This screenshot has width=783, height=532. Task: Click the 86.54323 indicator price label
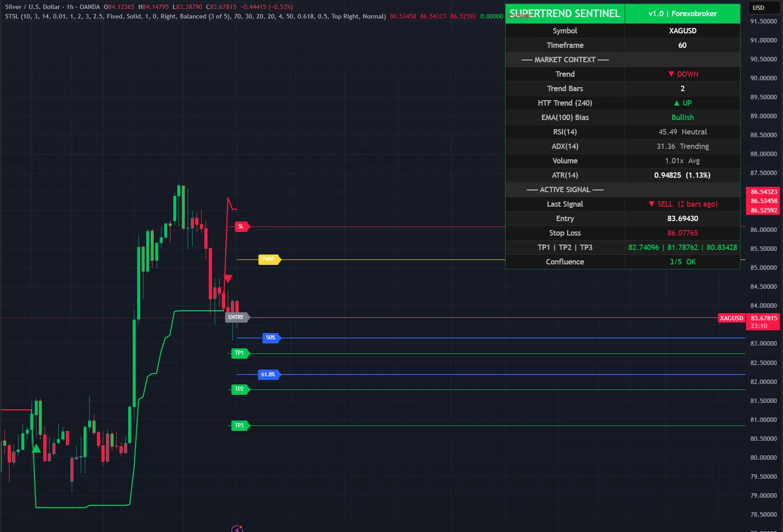[763, 192]
